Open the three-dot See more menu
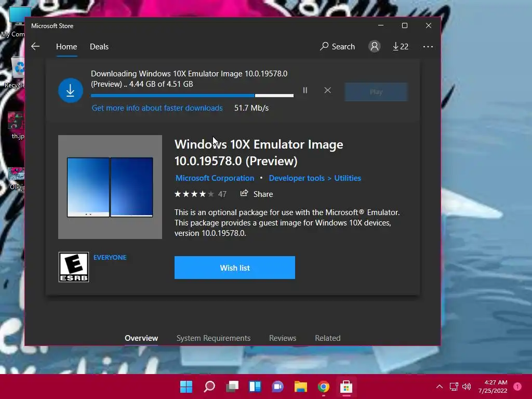The image size is (532, 399). [x=428, y=46]
